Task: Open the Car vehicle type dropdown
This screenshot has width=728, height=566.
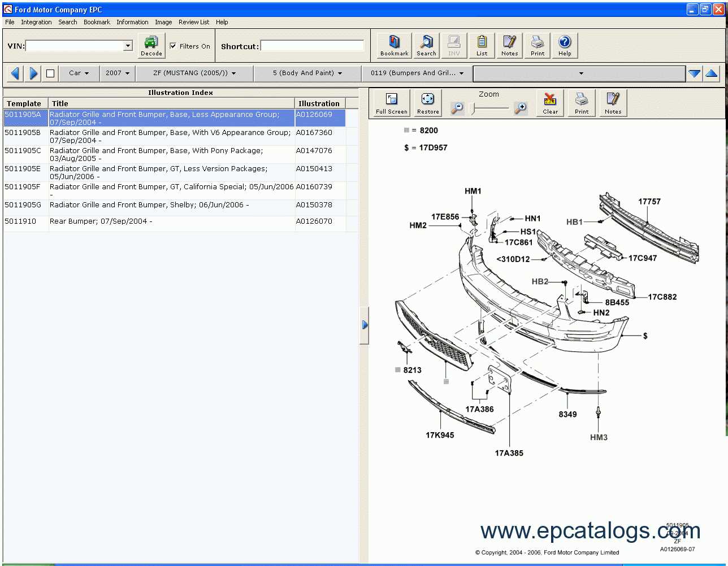Action: coord(79,73)
